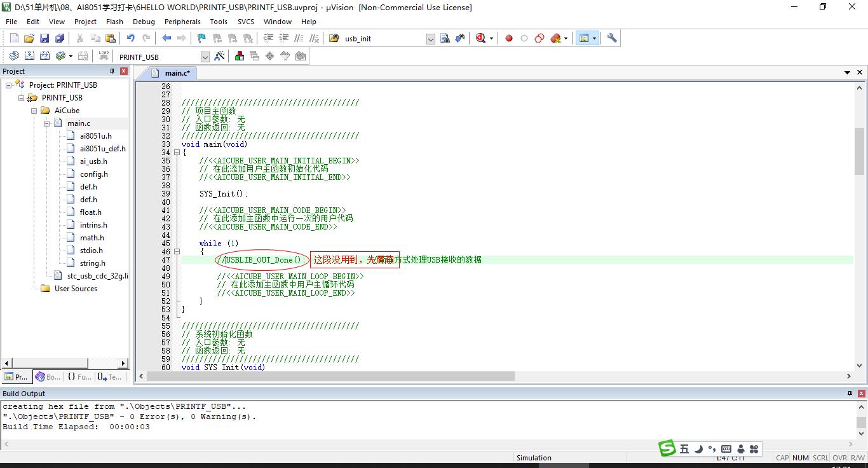Click the editor horizontal scrollbar thumb
868x468 pixels.
(330, 376)
